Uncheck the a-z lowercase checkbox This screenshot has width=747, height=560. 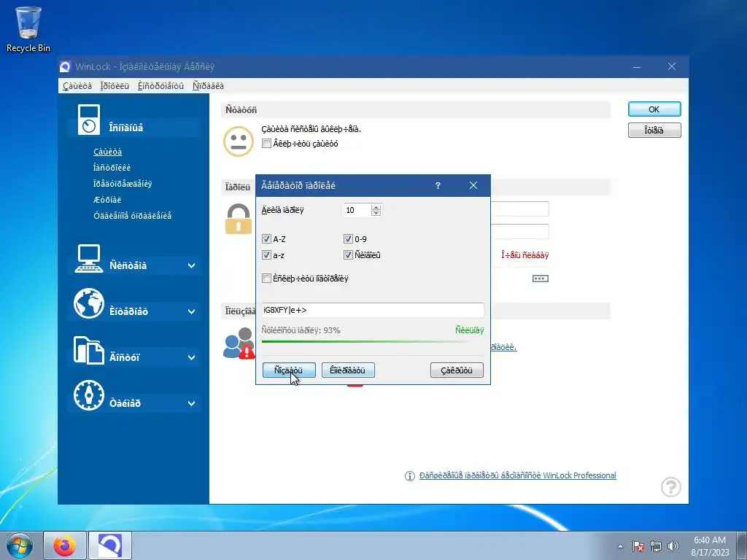point(266,255)
